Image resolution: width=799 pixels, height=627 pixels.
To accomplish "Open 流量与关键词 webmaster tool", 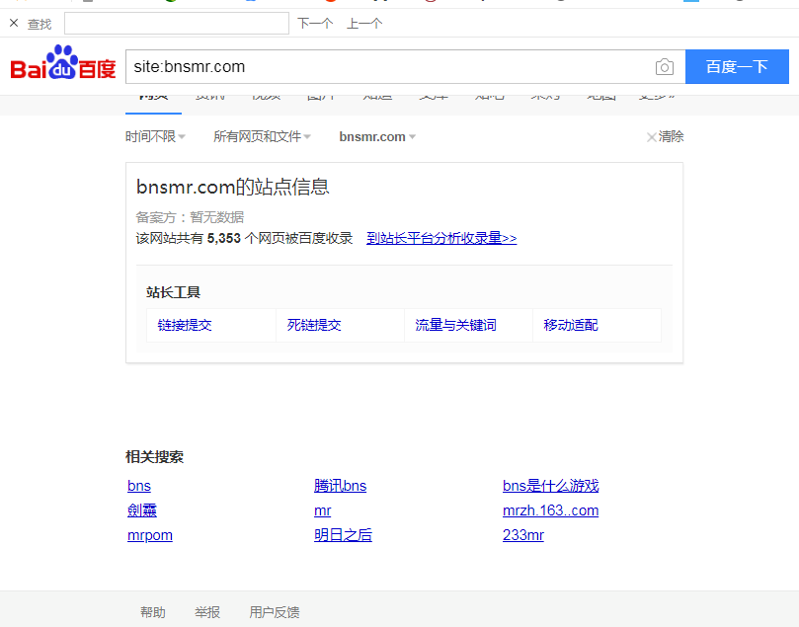I will click(x=456, y=325).
